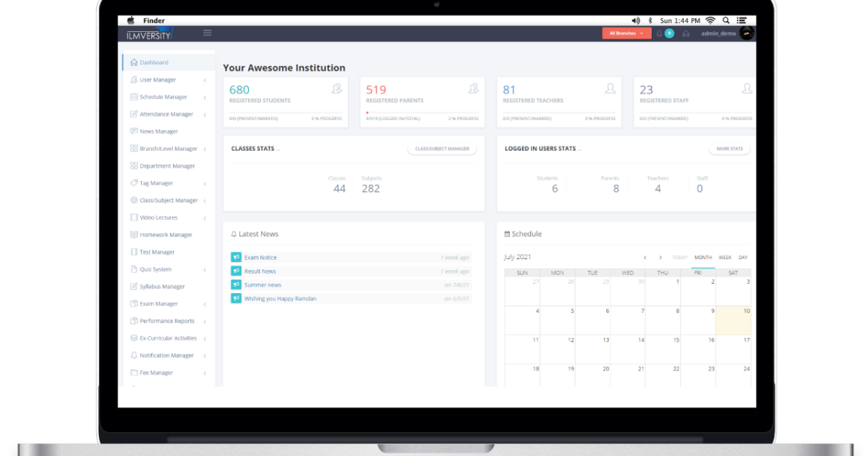Select the News Manager sidebar icon
This screenshot has width=868, height=456.
(133, 131)
